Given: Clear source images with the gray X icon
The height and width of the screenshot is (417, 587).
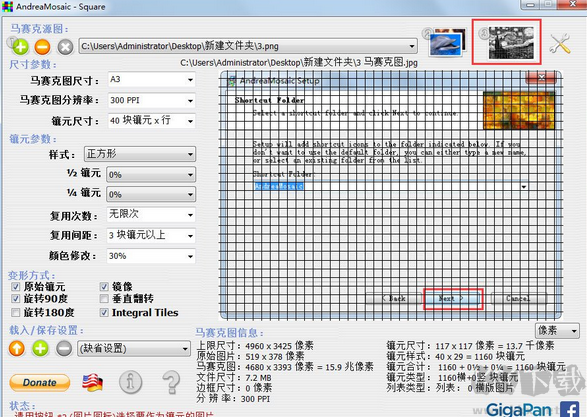Looking at the screenshot, I should [65, 47].
